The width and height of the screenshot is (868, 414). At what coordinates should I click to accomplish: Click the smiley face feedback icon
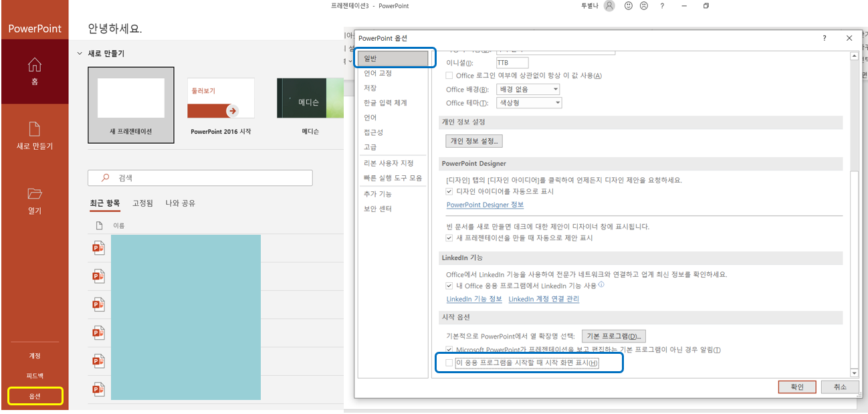pyautogui.click(x=628, y=5)
